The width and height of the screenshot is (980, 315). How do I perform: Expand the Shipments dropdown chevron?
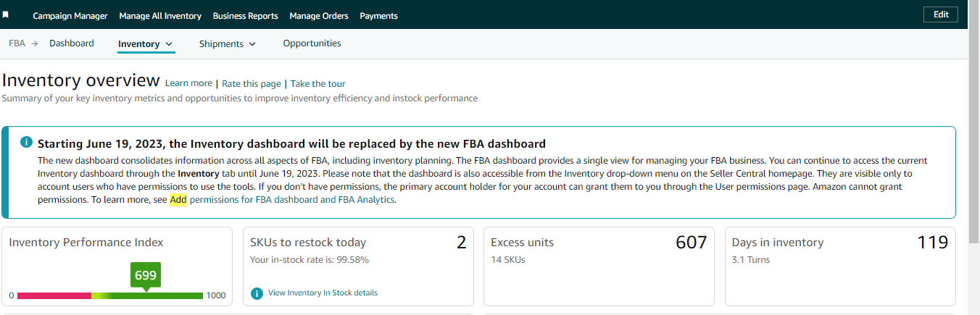(x=252, y=44)
